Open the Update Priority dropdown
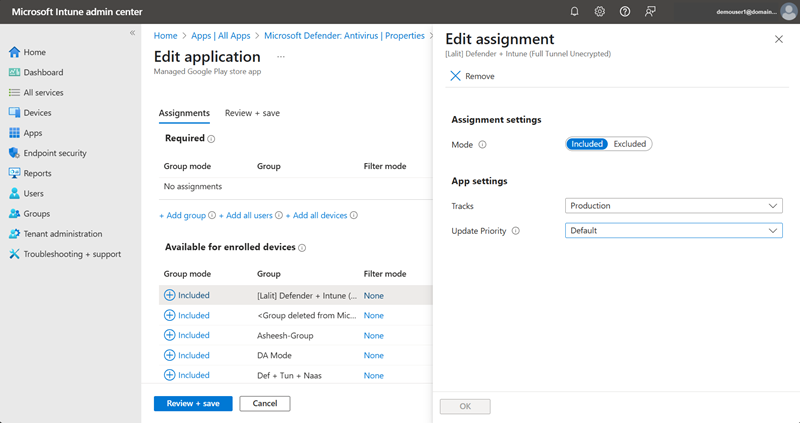Viewport: 800px width, 423px height. tap(673, 231)
